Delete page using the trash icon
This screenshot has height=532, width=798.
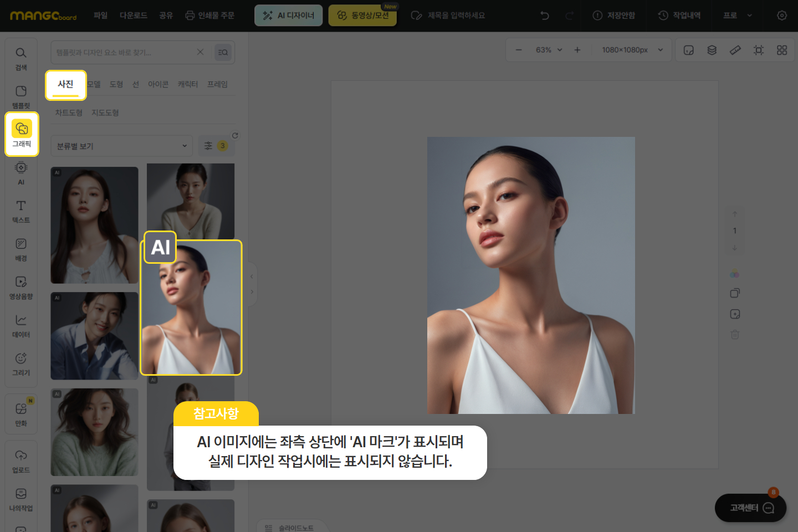click(735, 335)
